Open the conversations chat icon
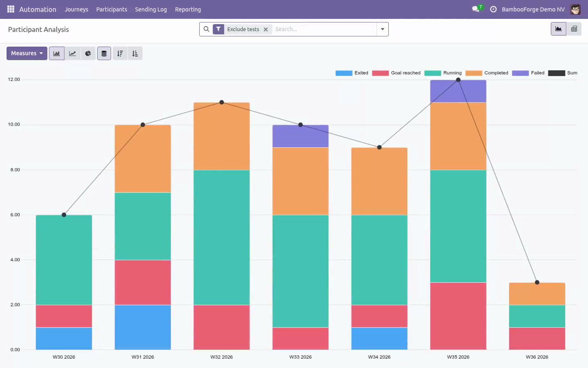The width and height of the screenshot is (588, 368). coord(476,9)
